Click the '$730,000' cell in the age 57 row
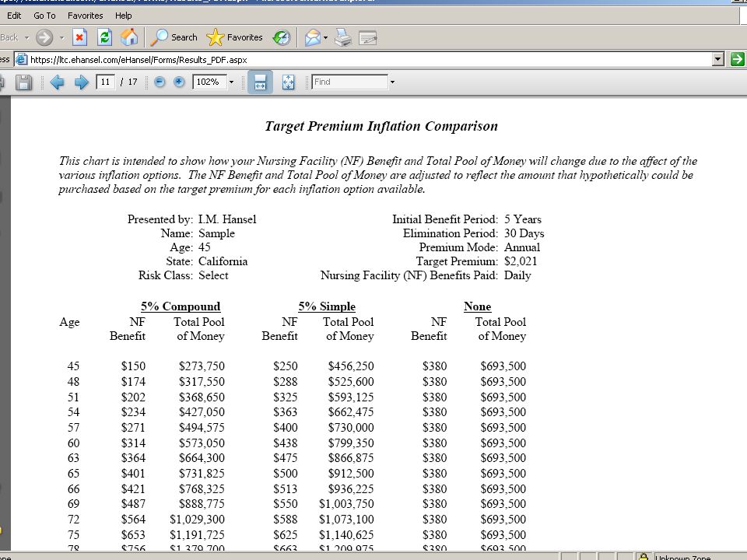Screen dimensions: 747x560 pyautogui.click(x=351, y=428)
